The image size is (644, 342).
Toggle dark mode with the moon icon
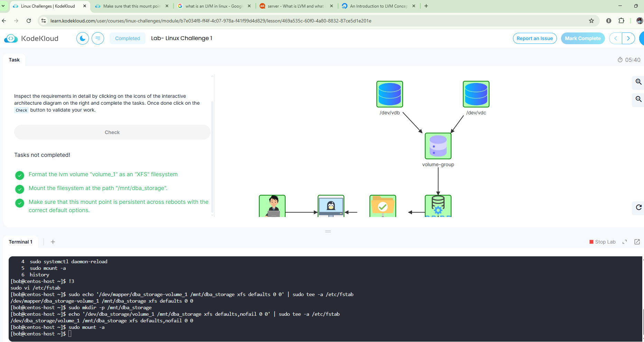pyautogui.click(x=83, y=38)
